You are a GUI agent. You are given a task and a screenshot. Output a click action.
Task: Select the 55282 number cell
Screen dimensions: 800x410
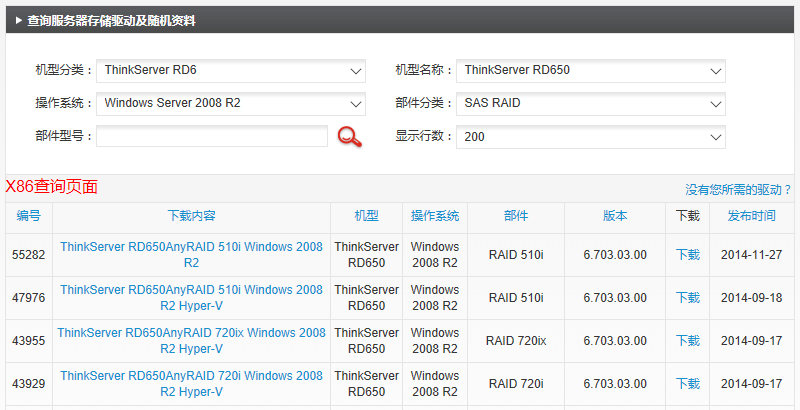coord(29,254)
